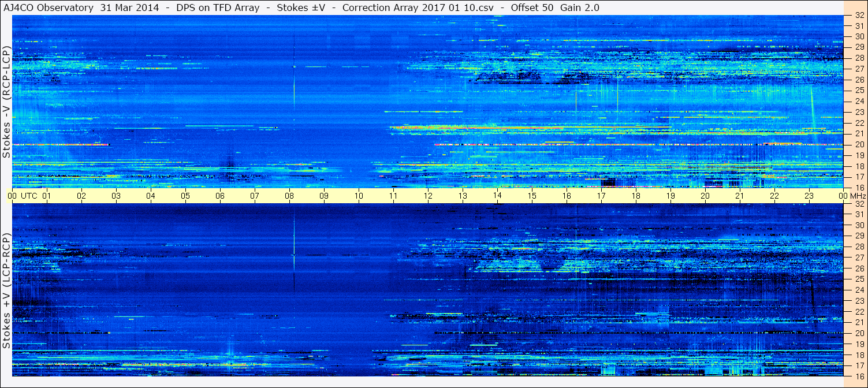Image resolution: width=868 pixels, height=388 pixels.
Task: Select the Gain 2.0 value
Action: (579, 8)
